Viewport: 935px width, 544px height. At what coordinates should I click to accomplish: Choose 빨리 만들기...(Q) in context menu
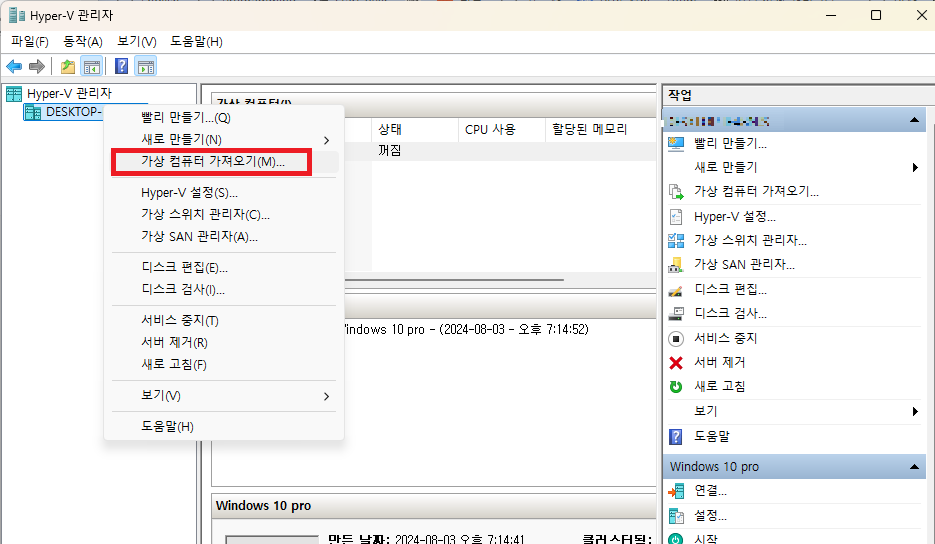224,118
